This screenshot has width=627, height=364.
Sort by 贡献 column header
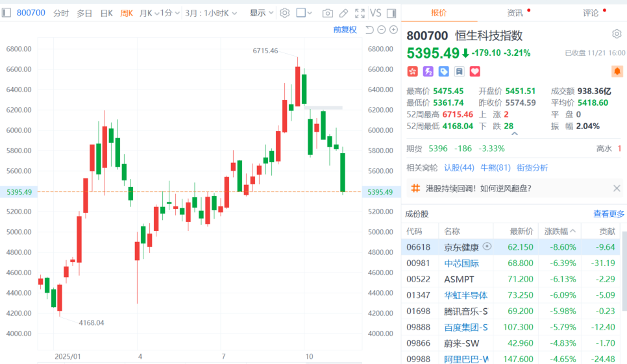coord(607,231)
